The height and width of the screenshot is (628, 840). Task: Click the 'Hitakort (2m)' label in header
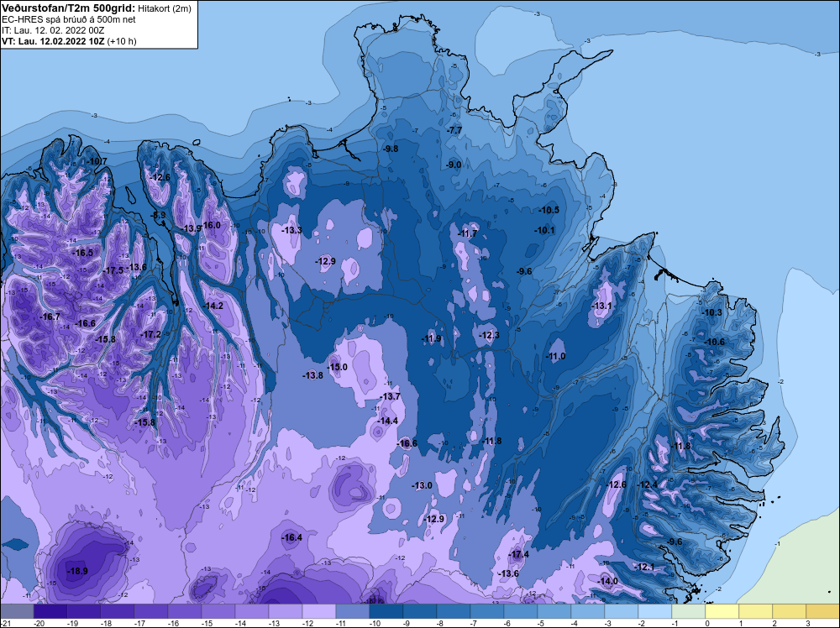pos(164,8)
